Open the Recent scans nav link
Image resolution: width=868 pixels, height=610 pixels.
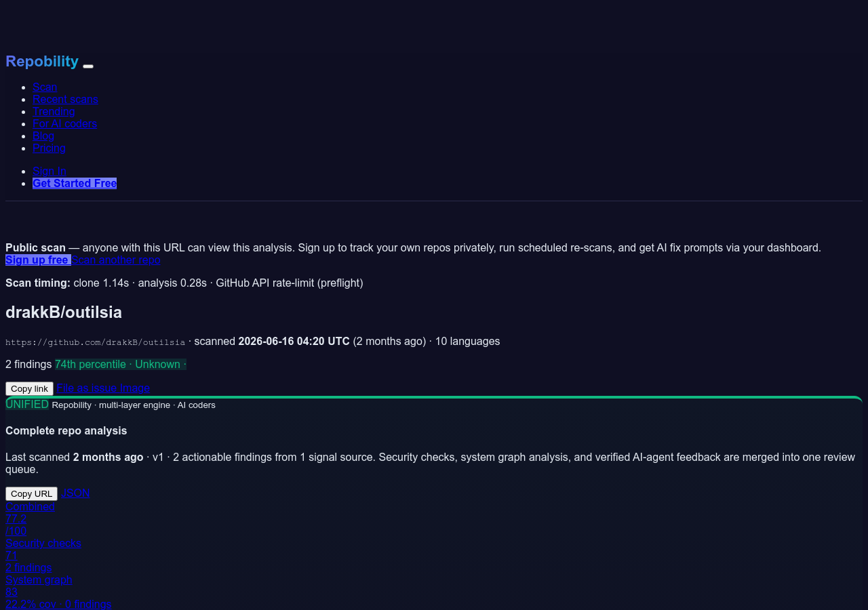click(x=65, y=99)
